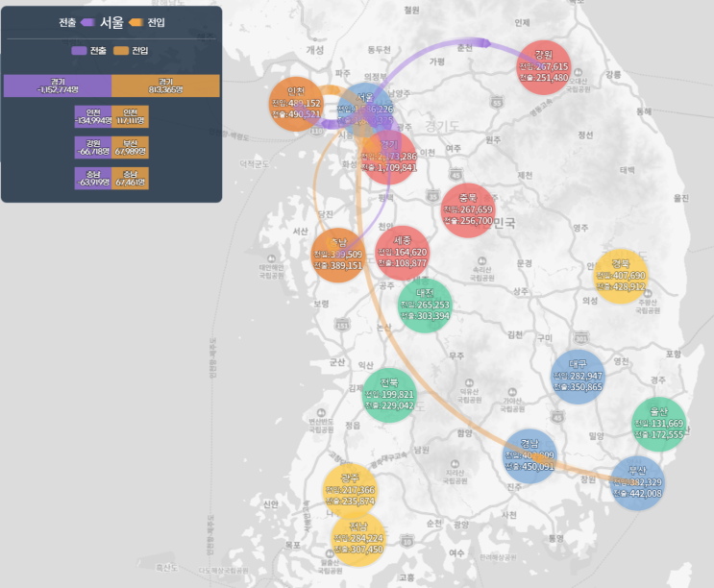The width and height of the screenshot is (714, 588).
Task: Open the red 세종 region bubble
Action: 402,253
